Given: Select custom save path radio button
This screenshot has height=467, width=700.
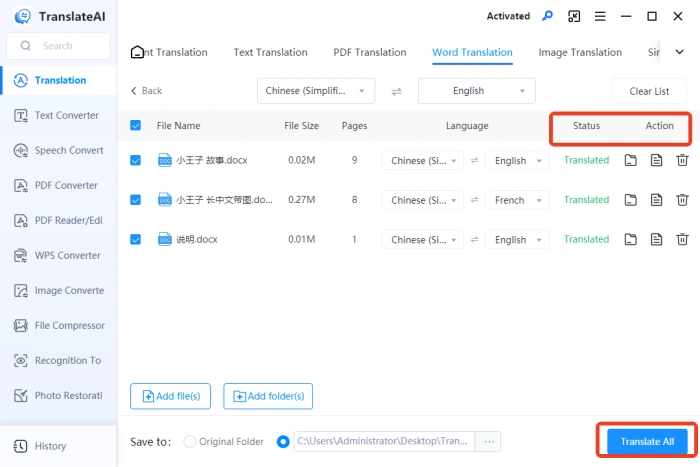Looking at the screenshot, I should (283, 442).
